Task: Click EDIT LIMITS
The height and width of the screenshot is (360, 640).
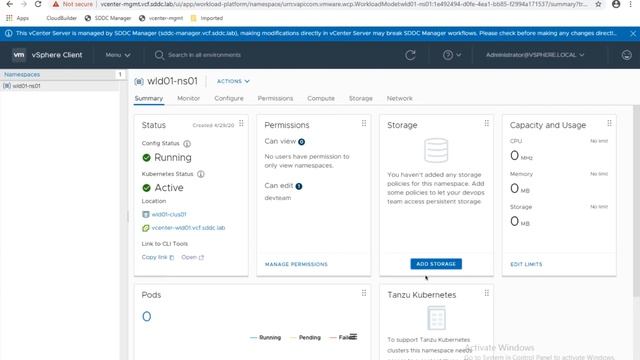Action: pyautogui.click(x=526, y=264)
